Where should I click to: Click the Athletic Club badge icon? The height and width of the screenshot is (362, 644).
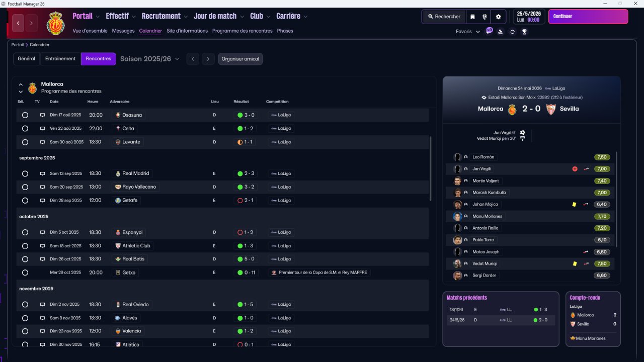(x=118, y=246)
